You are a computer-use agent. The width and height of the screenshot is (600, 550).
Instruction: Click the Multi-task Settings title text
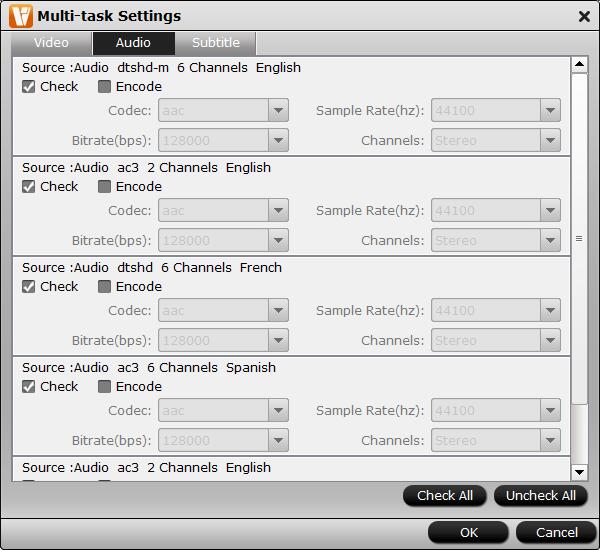(x=109, y=16)
